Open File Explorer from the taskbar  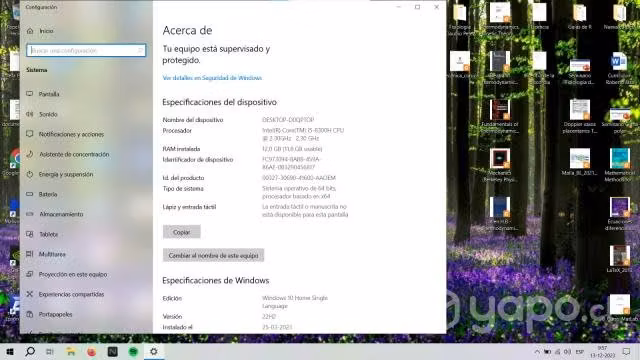(x=71, y=351)
